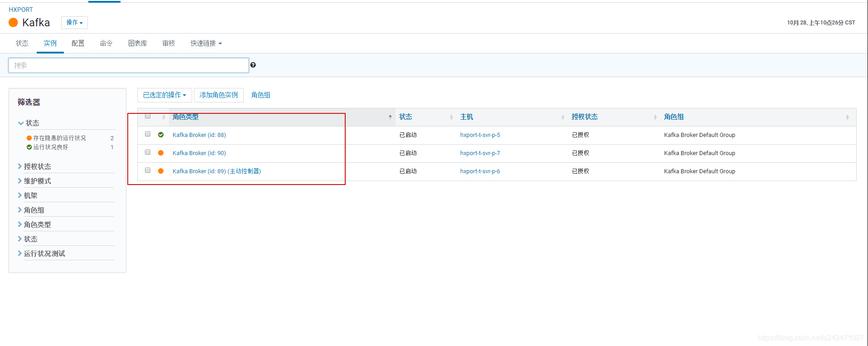Open the 角色组 link above table
The height and width of the screenshot is (346, 868).
(260, 95)
